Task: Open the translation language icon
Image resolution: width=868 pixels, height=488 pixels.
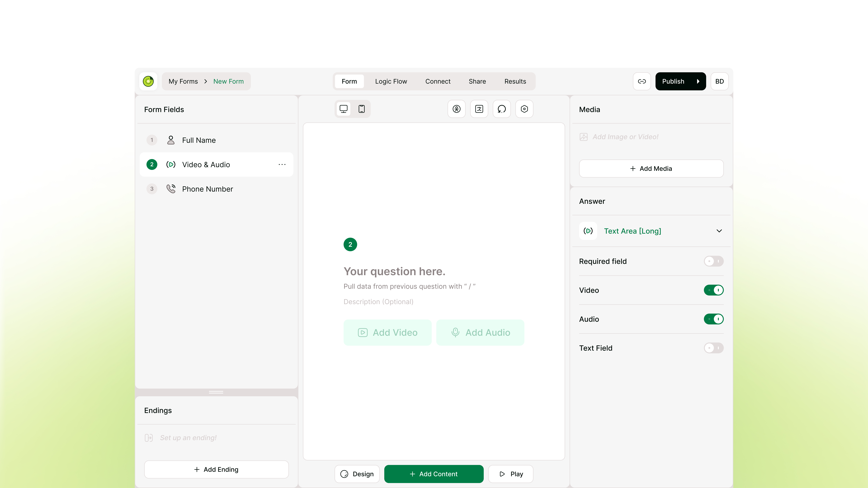Action: click(479, 109)
